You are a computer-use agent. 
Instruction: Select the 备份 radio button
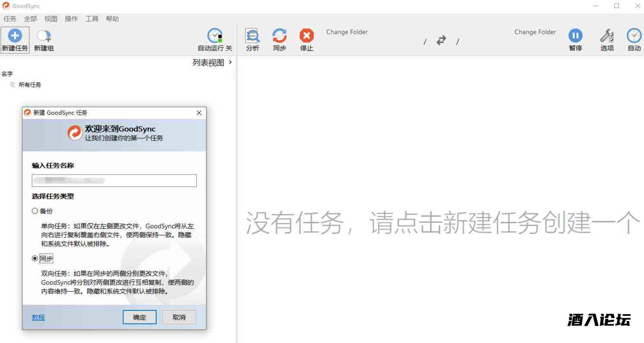(35, 211)
